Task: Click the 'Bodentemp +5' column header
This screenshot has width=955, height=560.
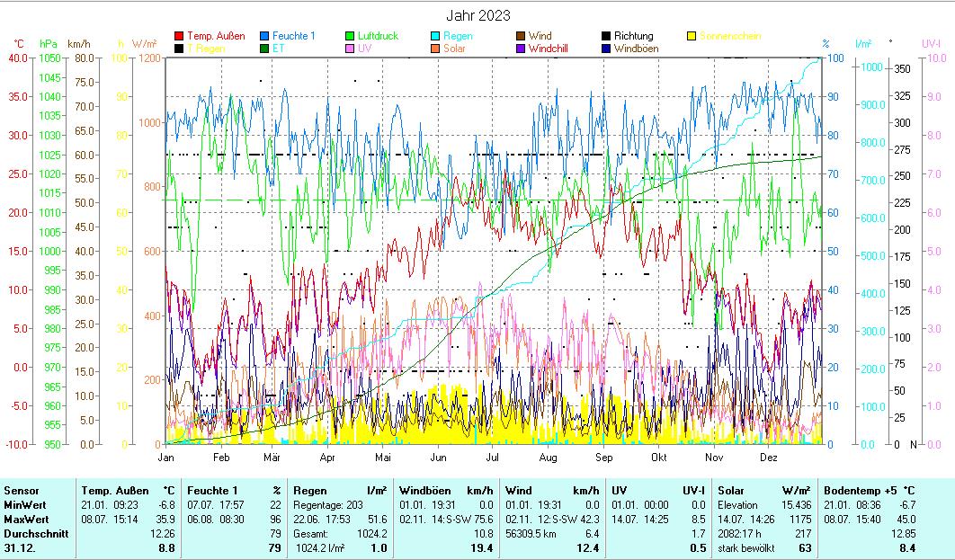Action: coord(858,491)
